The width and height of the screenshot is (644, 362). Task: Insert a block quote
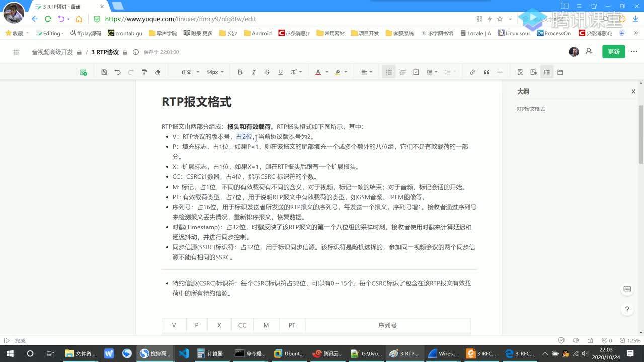coord(486,72)
